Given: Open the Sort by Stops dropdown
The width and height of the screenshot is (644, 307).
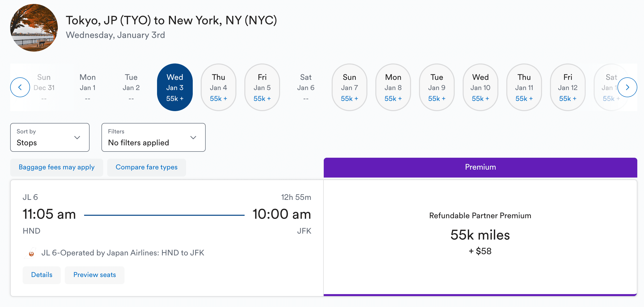Looking at the screenshot, I should 50,137.
